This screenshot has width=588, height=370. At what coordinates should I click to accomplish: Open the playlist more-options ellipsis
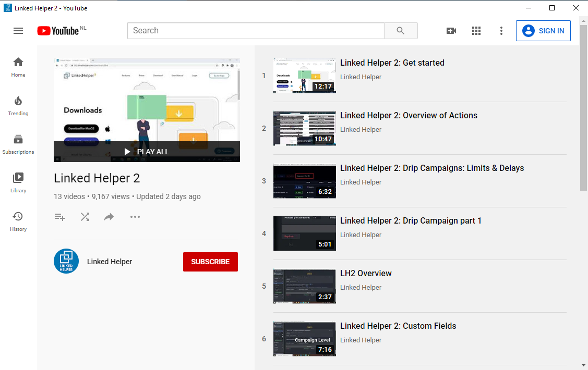click(x=135, y=217)
